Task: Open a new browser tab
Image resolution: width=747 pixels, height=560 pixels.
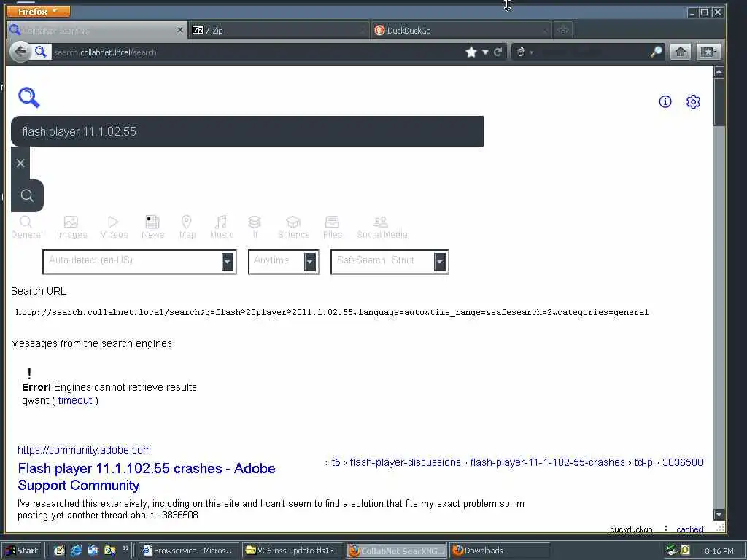Action: pyautogui.click(x=562, y=30)
